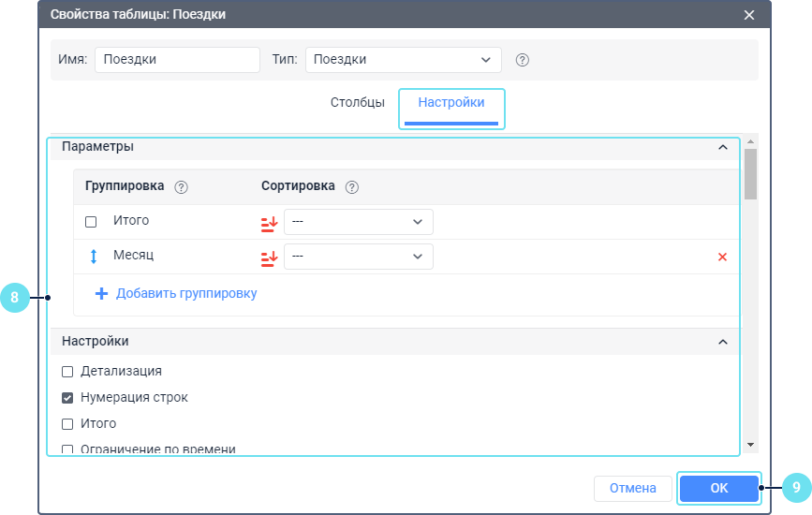Delete the Месяц grouping with red cross
812x515 pixels.
(722, 257)
